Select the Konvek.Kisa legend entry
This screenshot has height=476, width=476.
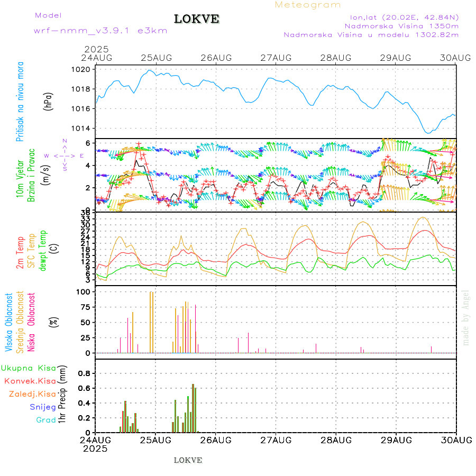pyautogui.click(x=30, y=381)
